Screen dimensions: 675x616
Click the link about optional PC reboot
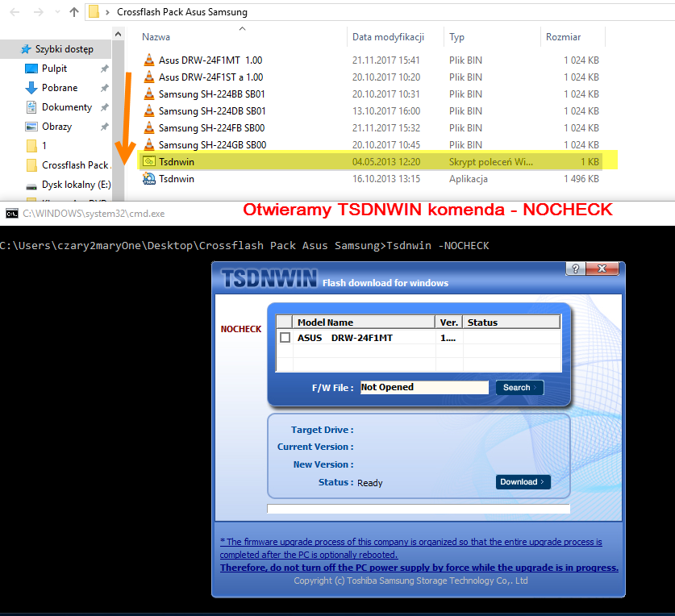[x=410, y=548]
